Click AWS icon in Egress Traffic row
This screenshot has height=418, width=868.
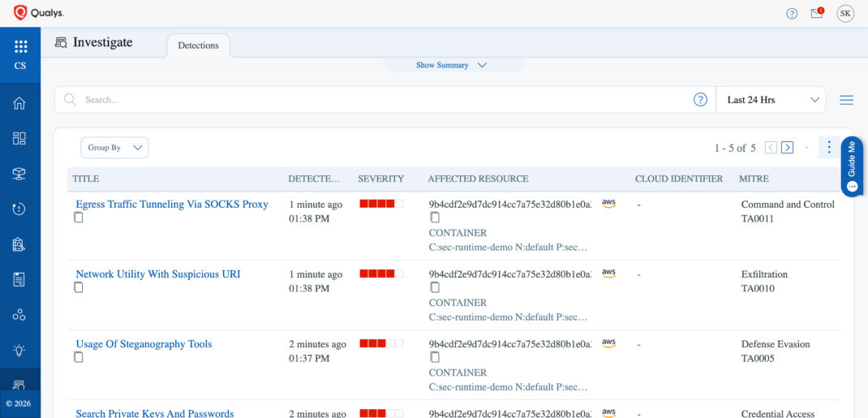(608, 204)
